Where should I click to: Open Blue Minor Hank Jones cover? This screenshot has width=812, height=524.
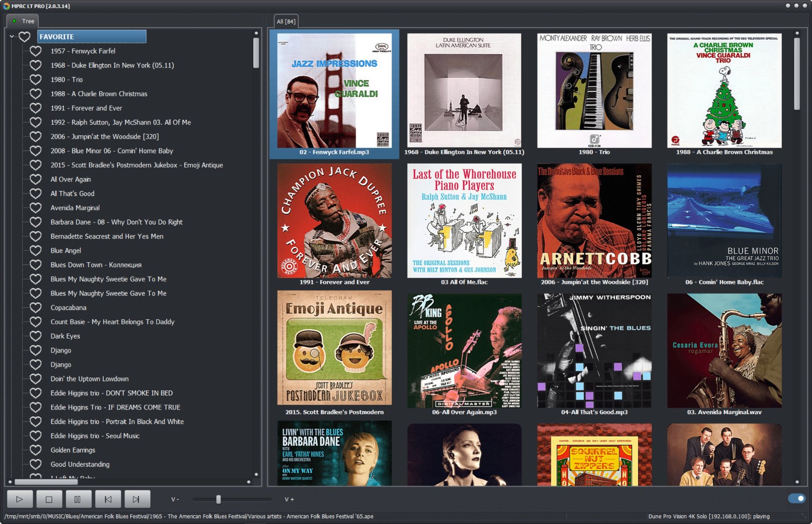[x=725, y=221]
